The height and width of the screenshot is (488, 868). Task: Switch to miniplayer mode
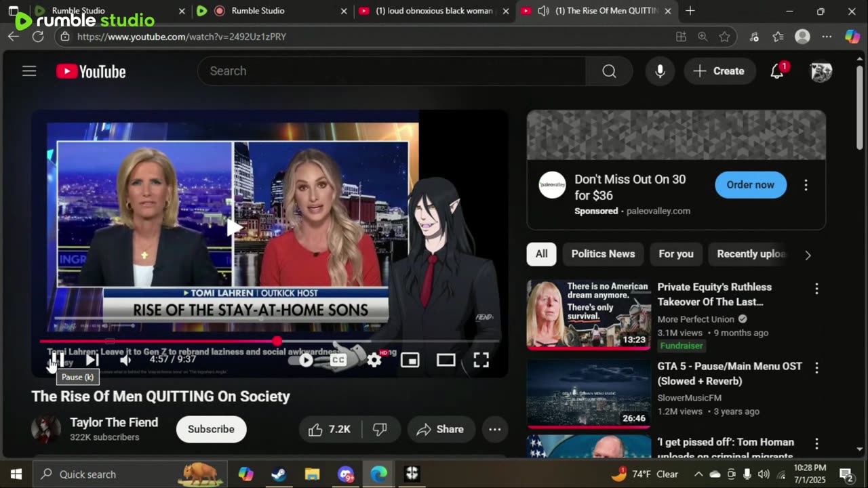point(410,360)
